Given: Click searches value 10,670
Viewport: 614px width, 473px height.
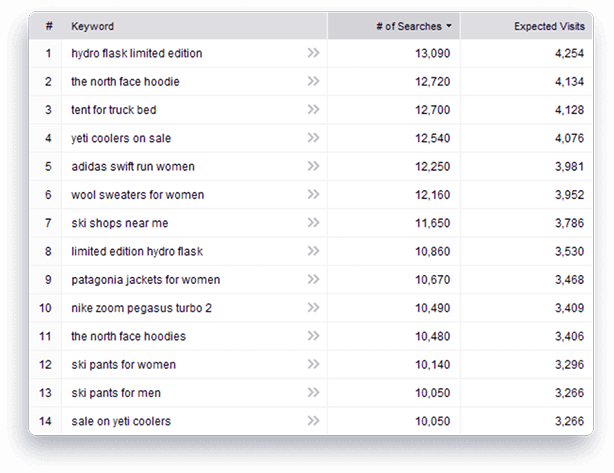Looking at the screenshot, I should point(433,280).
